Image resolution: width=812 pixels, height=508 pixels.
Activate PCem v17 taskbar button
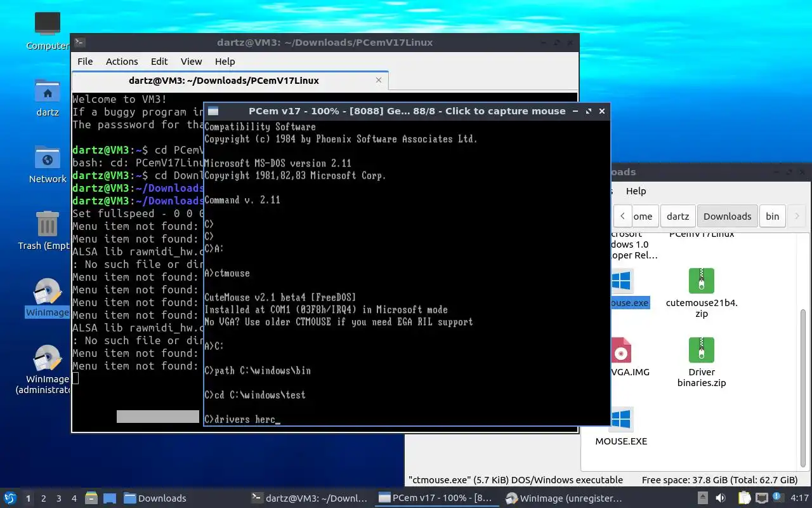click(437, 498)
